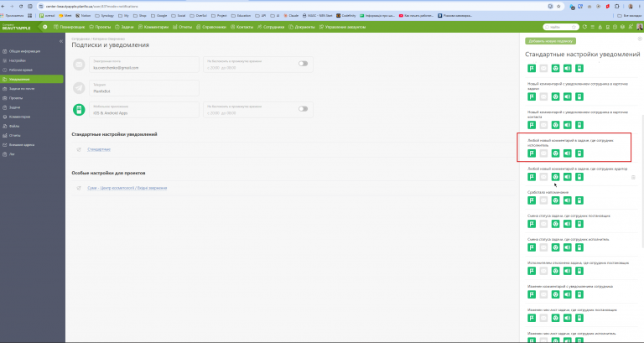Enable email channel for 'комментарий в карточке контакта'
The image size is (644, 343).
pos(543,125)
